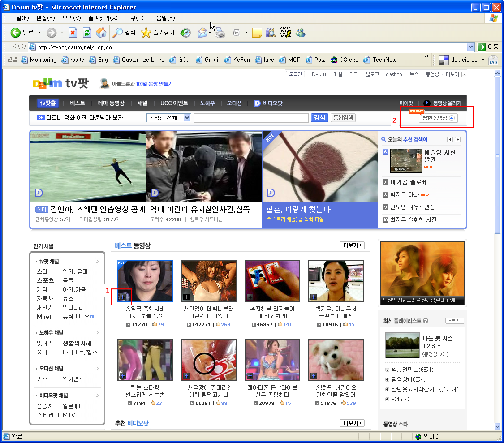Open the 김연아 스웨덴 연습영상 thumbnail
Viewport: 504px width, 443px height.
click(x=88, y=166)
